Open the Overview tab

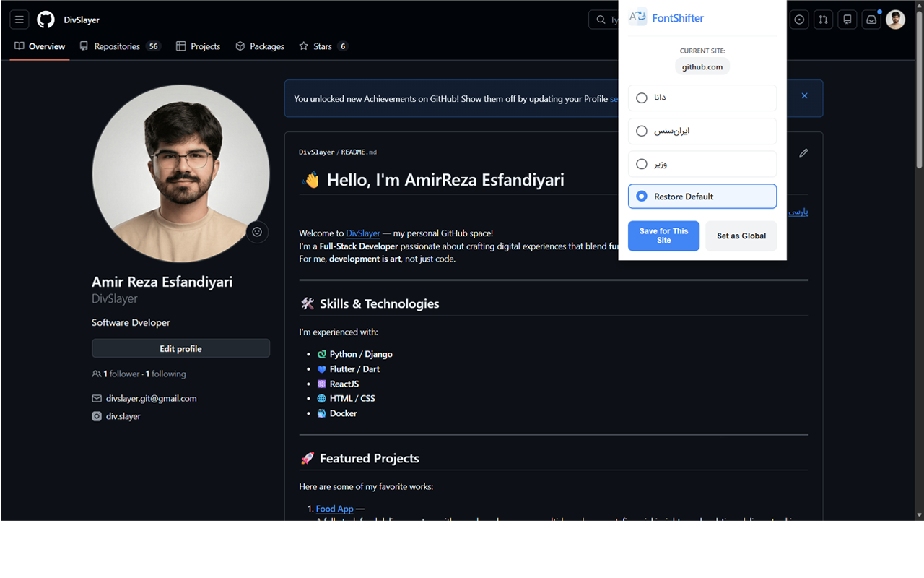click(x=40, y=46)
